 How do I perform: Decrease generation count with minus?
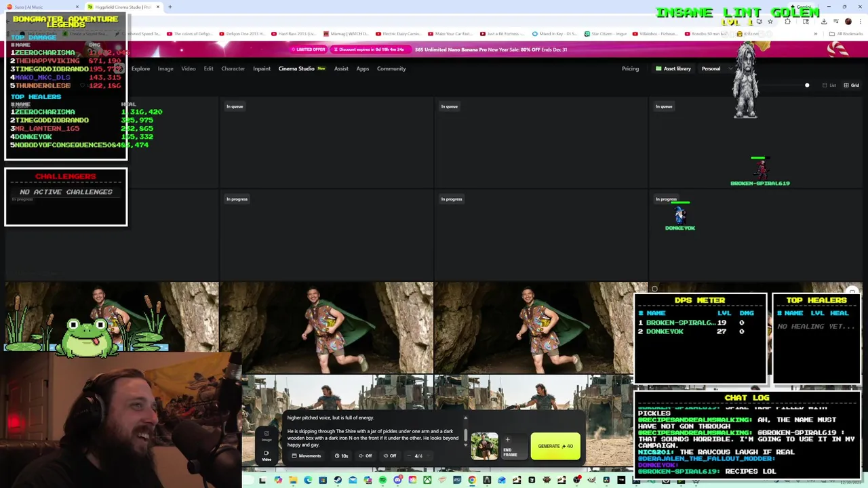[409, 455]
